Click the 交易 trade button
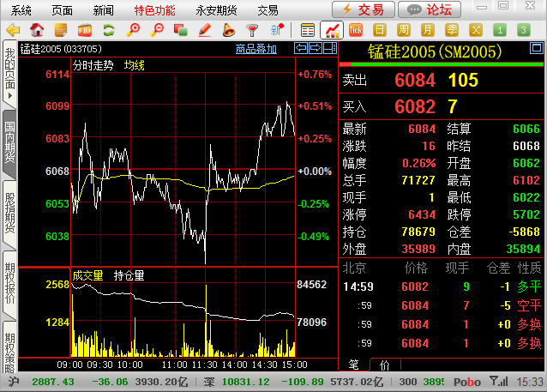Screen dimensions: 547x392 364,9
